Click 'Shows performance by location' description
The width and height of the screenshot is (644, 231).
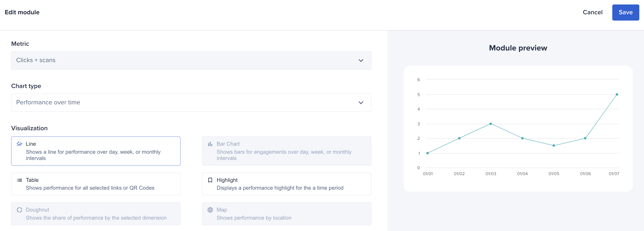click(x=254, y=218)
